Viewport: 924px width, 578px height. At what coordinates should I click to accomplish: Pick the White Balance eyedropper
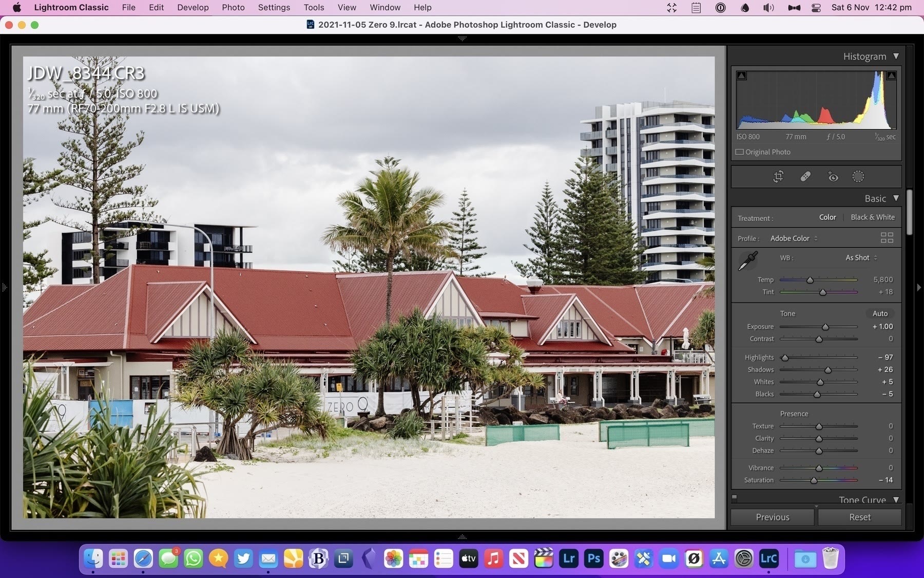(x=747, y=261)
